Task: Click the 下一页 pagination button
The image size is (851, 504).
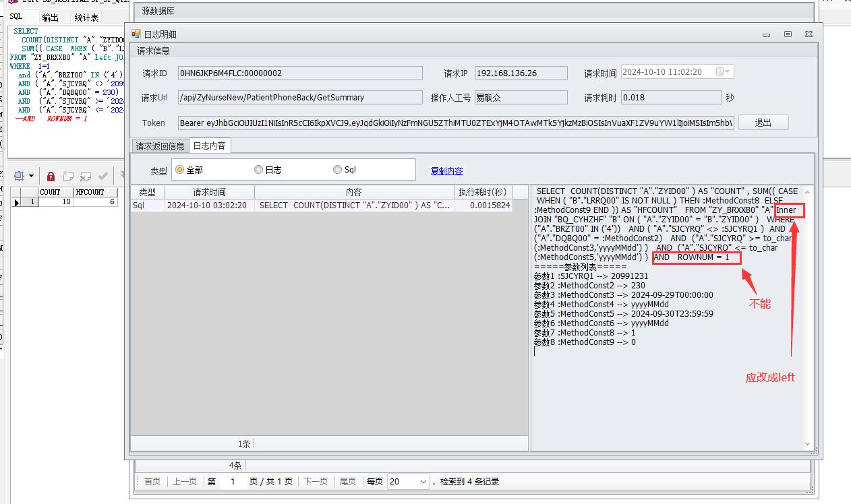Action: tap(315, 482)
